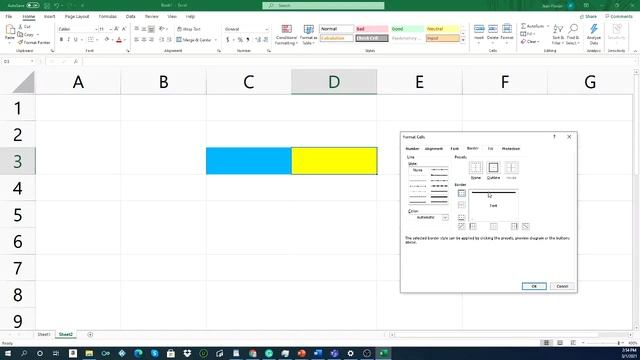Click the Format Painter brush
The height and width of the screenshot is (360, 640).
20,42
